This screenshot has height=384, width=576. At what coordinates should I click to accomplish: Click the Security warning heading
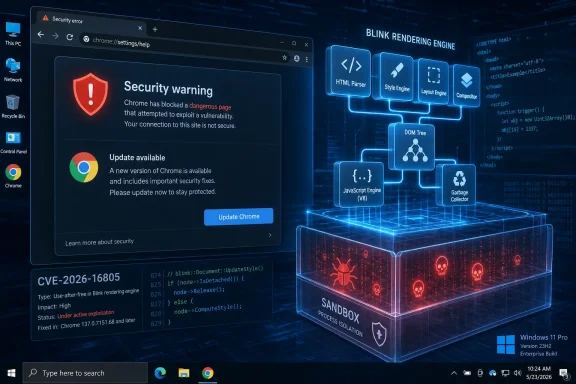tap(168, 89)
